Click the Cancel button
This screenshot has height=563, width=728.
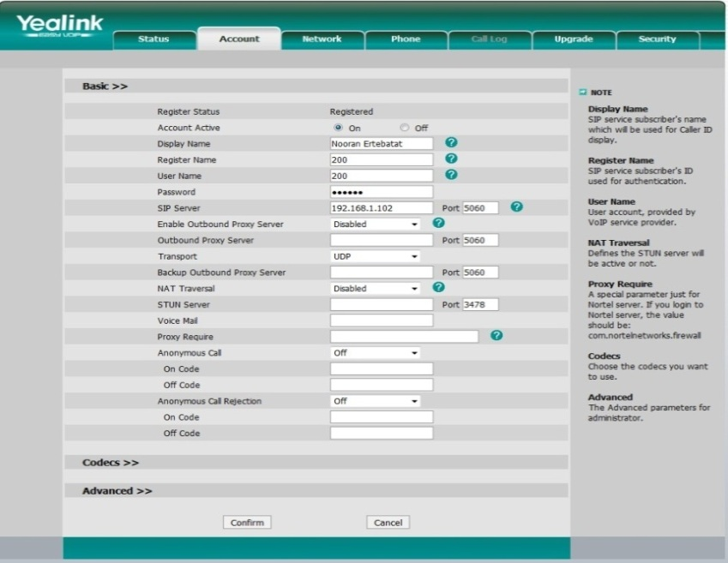[388, 523]
